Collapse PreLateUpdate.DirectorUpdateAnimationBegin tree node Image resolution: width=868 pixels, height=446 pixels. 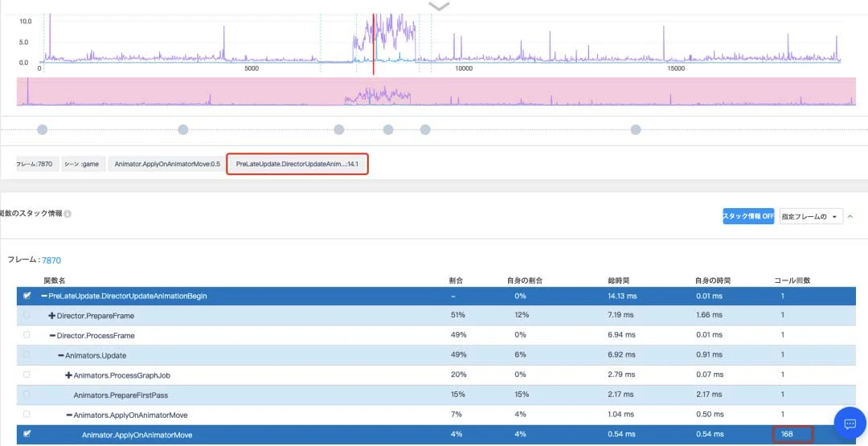(43, 296)
